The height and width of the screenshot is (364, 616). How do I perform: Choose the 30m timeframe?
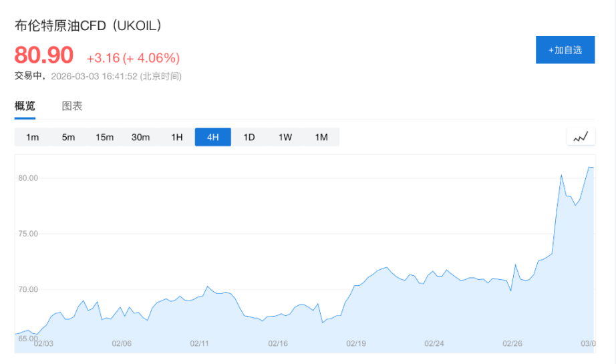[141, 138]
